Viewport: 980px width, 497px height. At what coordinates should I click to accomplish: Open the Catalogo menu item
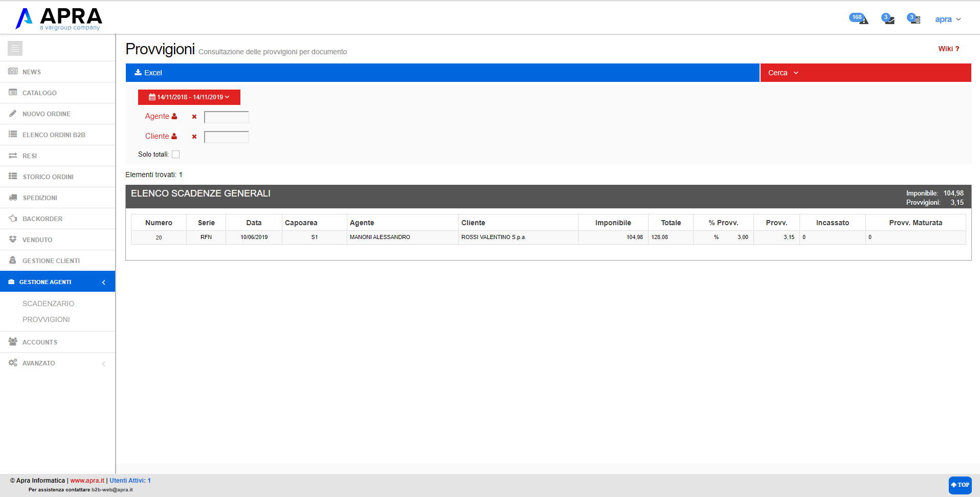coord(57,93)
